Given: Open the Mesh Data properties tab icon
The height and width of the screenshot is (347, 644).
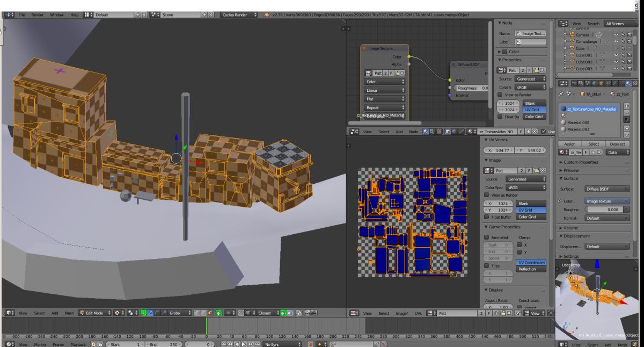Looking at the screenshot, I should pos(622,83).
